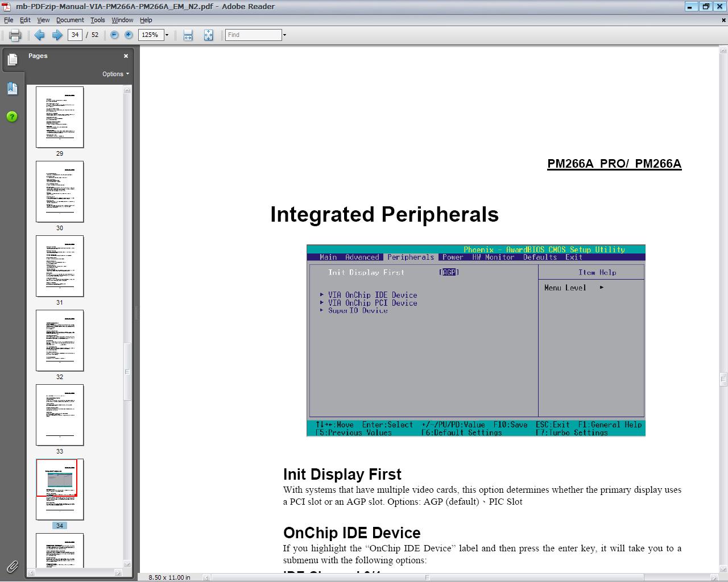Select page 30 thumbnail

coord(60,192)
